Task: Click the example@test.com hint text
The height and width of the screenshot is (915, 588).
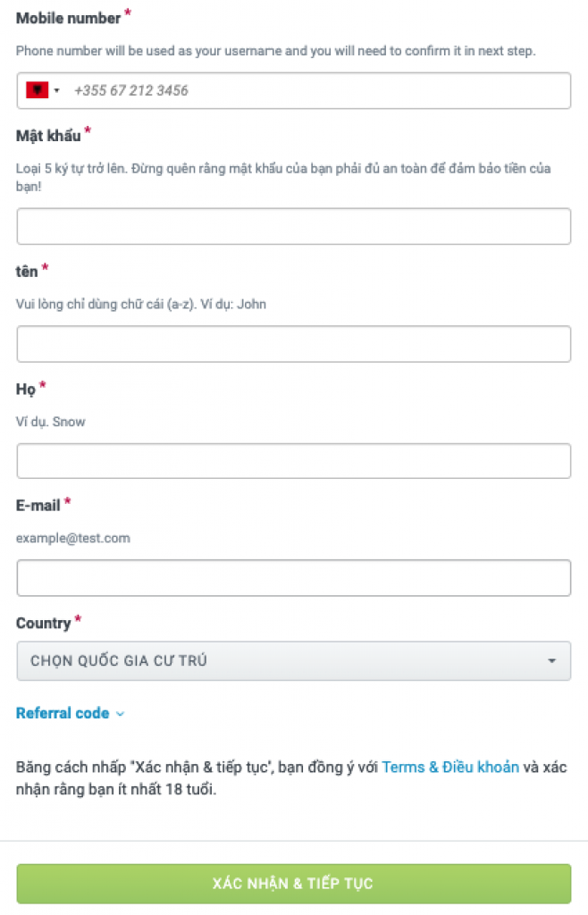Action: click(73, 538)
